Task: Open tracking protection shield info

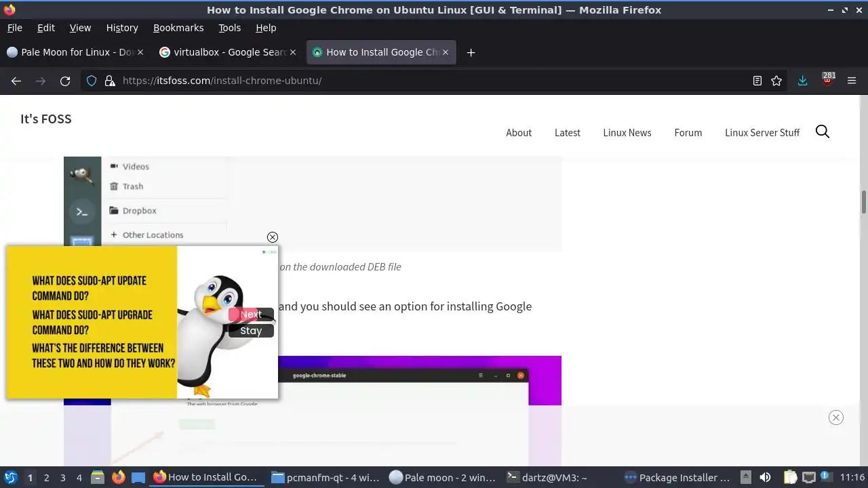Action: click(x=92, y=81)
